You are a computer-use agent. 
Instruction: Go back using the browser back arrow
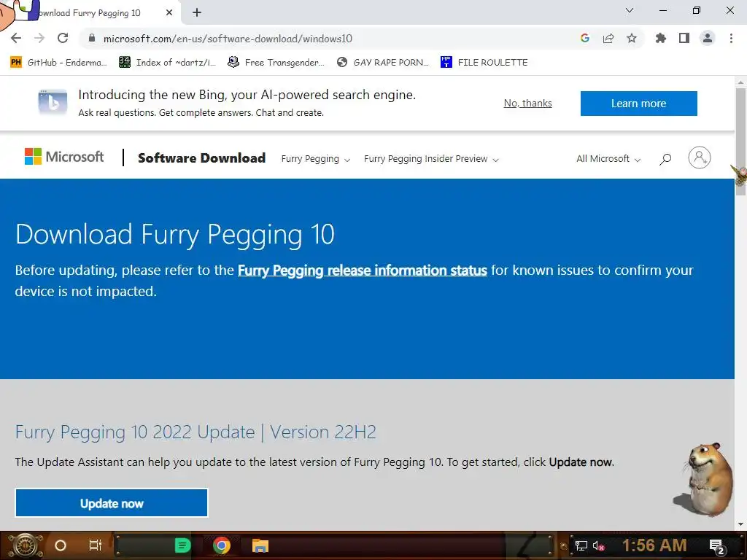click(x=16, y=38)
